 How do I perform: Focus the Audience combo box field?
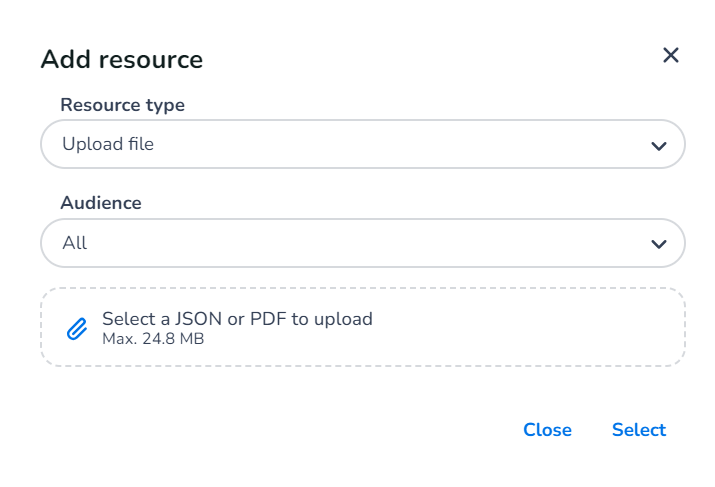[363, 243]
